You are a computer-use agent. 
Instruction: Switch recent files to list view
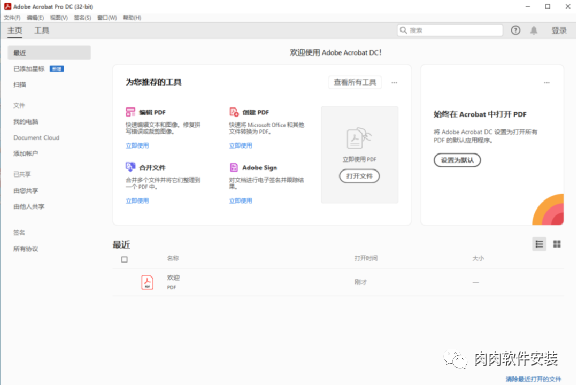coord(539,244)
